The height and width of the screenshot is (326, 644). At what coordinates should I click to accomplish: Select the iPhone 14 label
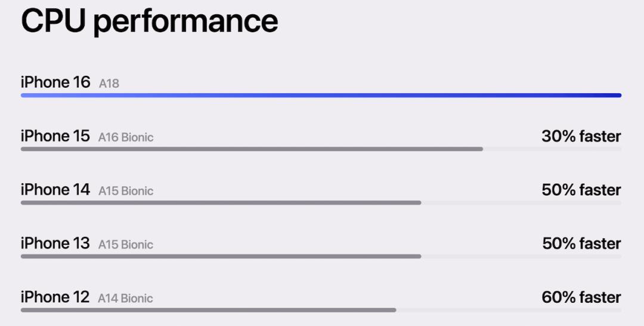coord(55,190)
